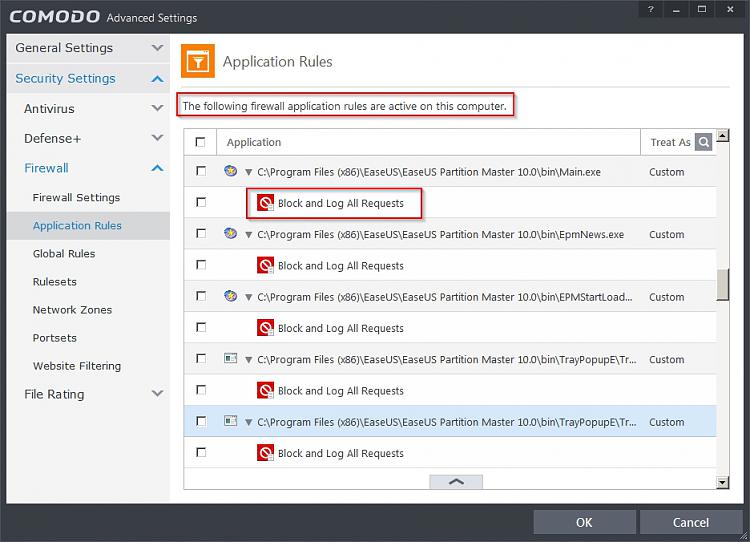Image resolution: width=750 pixels, height=542 pixels.
Task: Select the Main.exe application path
Action: [x=429, y=172]
